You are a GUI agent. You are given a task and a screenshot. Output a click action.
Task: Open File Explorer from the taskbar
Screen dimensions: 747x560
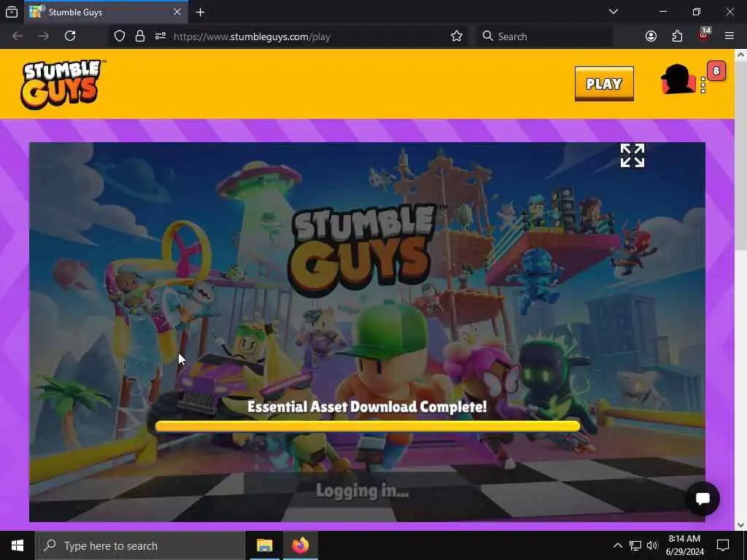pyautogui.click(x=264, y=545)
